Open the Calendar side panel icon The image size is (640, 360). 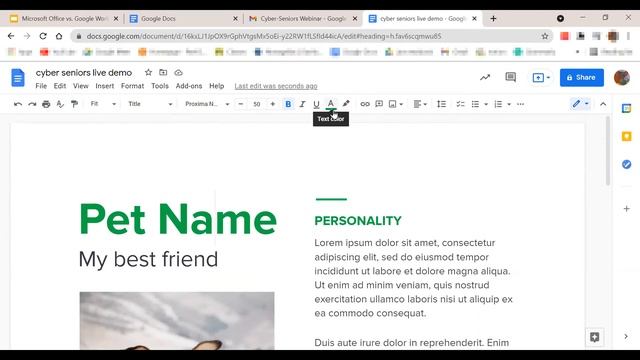pyautogui.click(x=627, y=108)
